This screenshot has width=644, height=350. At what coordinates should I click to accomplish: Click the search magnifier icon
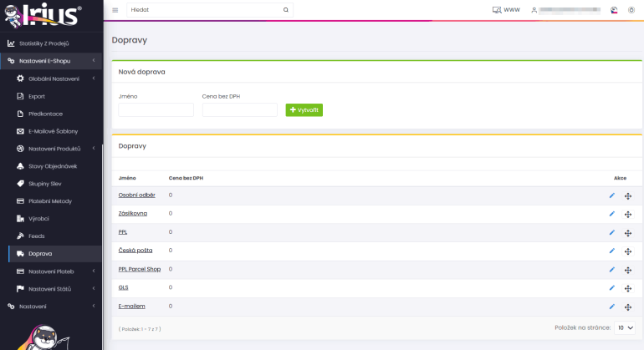tap(286, 10)
